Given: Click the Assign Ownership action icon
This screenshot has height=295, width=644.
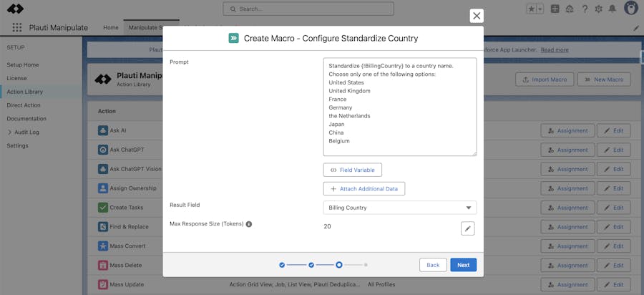Looking at the screenshot, I should point(102,188).
